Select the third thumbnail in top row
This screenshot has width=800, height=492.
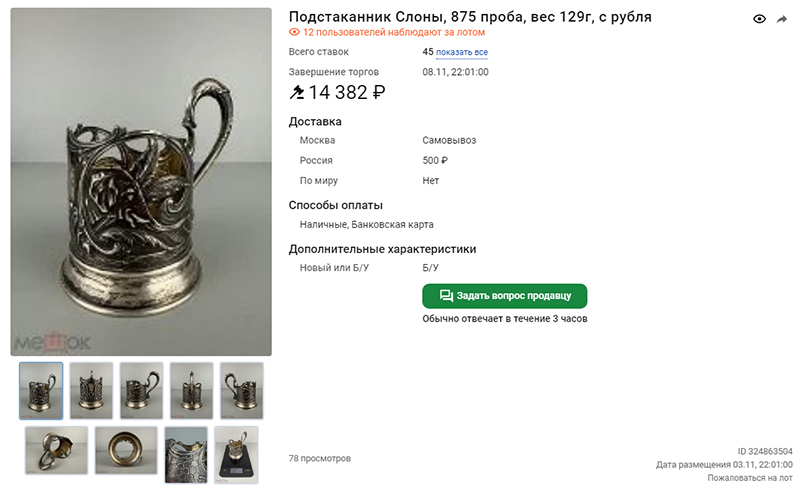coord(141,391)
